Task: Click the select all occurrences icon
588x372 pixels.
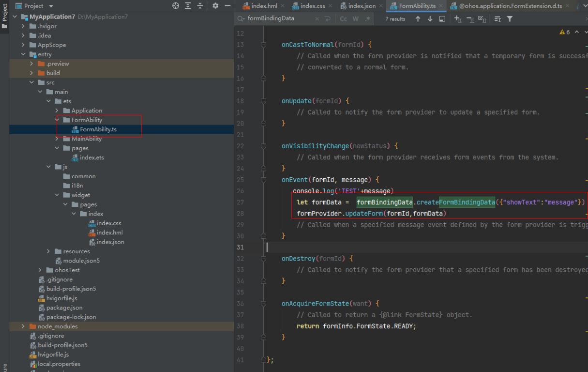Action: coord(442,19)
